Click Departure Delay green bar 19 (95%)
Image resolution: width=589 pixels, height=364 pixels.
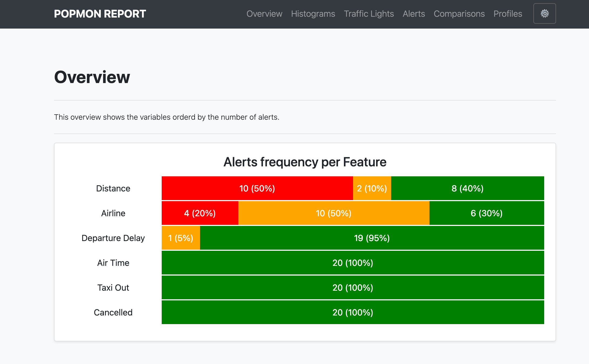[x=372, y=238]
